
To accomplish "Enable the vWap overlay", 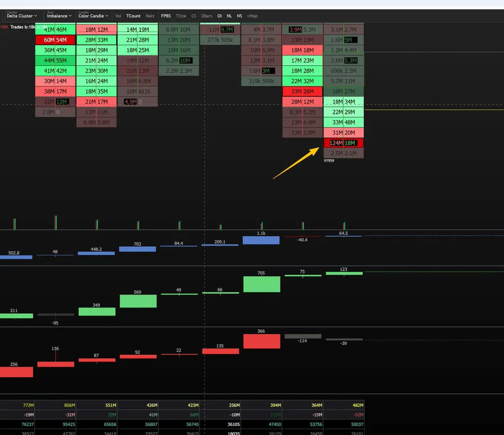I will [252, 16].
